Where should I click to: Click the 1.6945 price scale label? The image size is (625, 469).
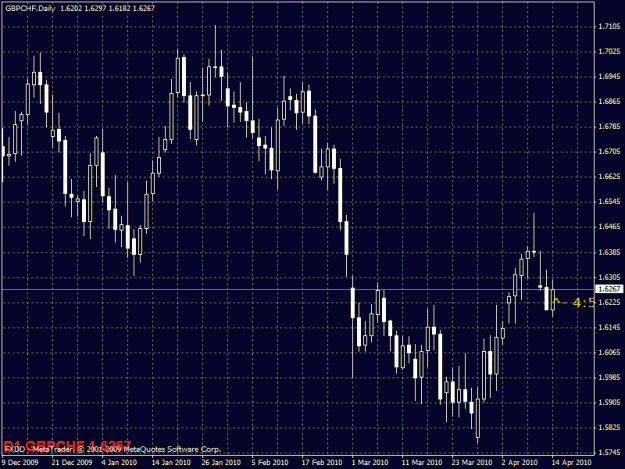point(609,76)
